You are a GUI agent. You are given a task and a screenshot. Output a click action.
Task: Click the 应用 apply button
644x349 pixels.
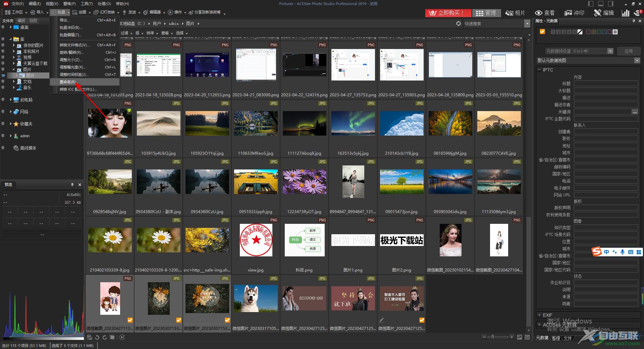point(629,51)
